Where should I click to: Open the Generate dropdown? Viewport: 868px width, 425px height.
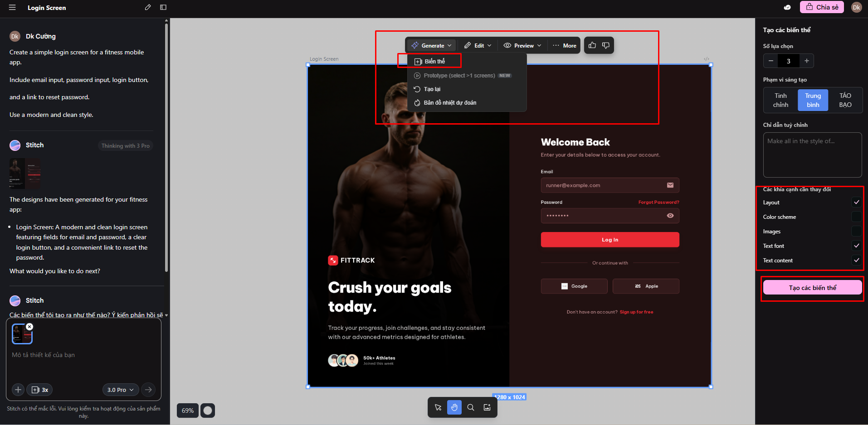tap(431, 46)
